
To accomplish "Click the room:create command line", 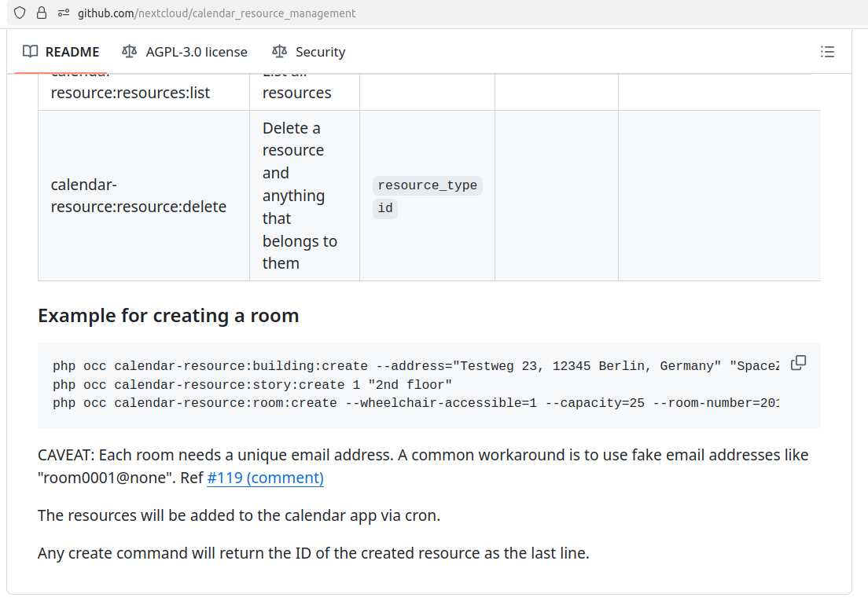I will coord(416,403).
